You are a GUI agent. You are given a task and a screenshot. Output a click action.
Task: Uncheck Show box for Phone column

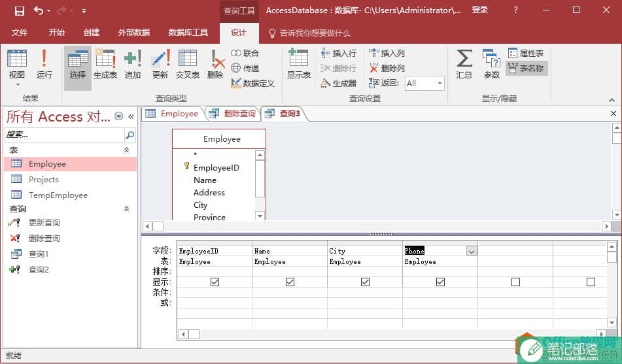point(440,282)
